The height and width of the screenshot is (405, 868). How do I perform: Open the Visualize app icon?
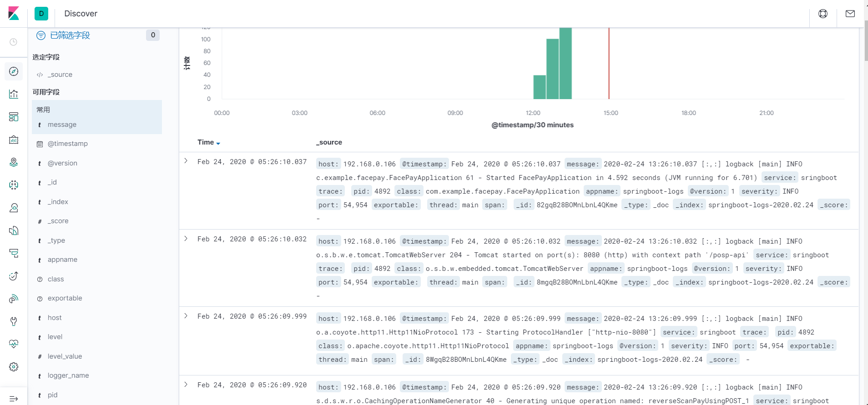(x=14, y=94)
